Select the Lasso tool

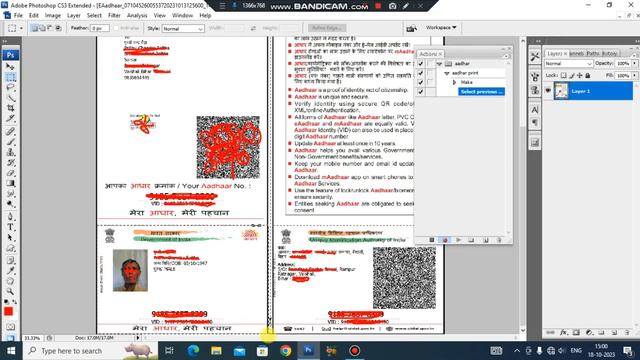[10, 87]
